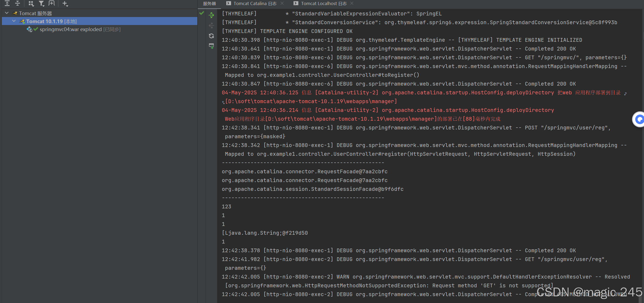Click the floating blue circle assistant button
Screen dimensions: 644x303
639,119
